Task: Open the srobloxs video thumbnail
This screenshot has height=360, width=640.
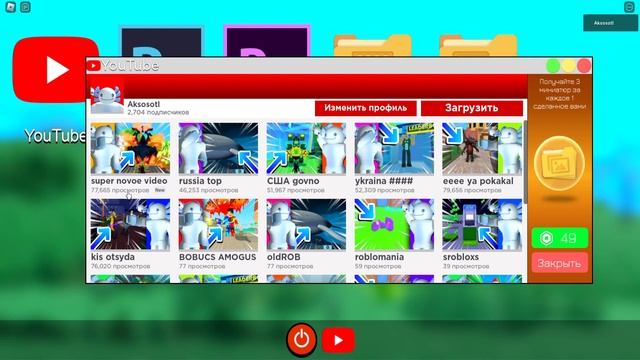Action: click(x=482, y=224)
